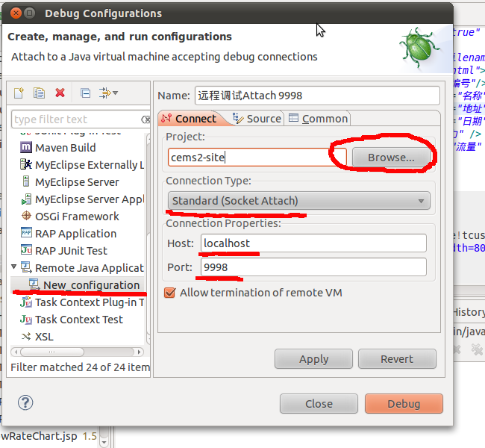Screen dimensions: 485x448
Task: Click the Port field
Action: pos(313,267)
